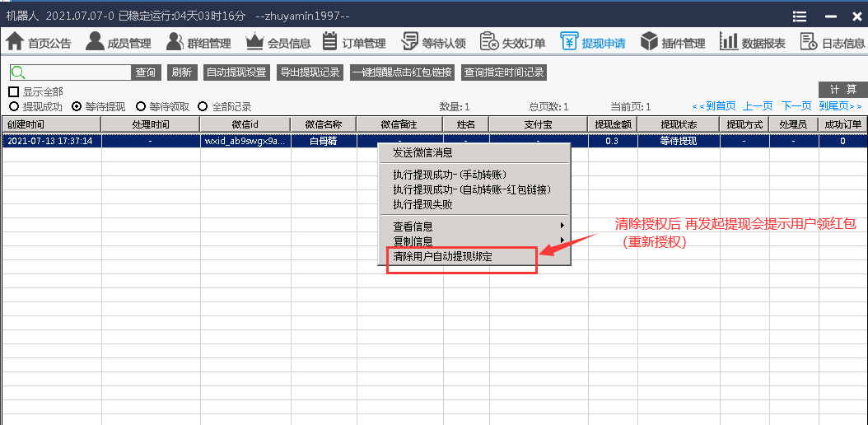
Task: Choose 发送微信消息 from context menu
Action: [x=422, y=152]
